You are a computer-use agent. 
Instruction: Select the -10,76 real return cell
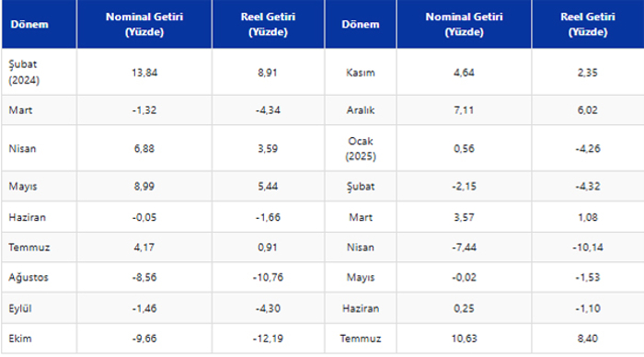click(x=268, y=277)
